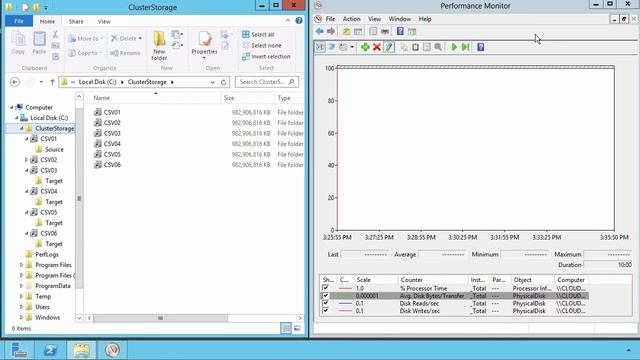Uncheck Avg. Disk Bytes/Transfer counter checkbox

pyautogui.click(x=325, y=296)
